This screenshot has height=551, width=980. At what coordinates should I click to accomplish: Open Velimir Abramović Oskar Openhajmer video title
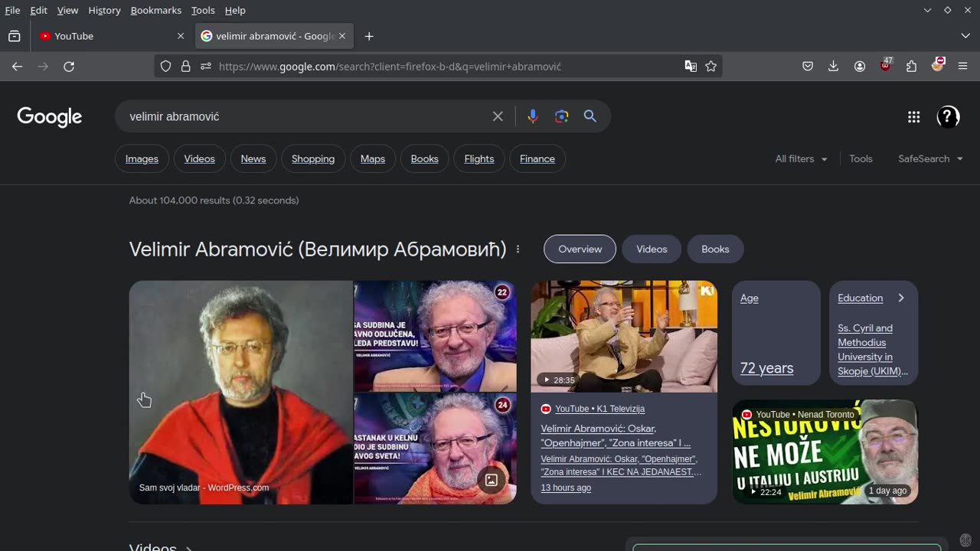coord(616,435)
